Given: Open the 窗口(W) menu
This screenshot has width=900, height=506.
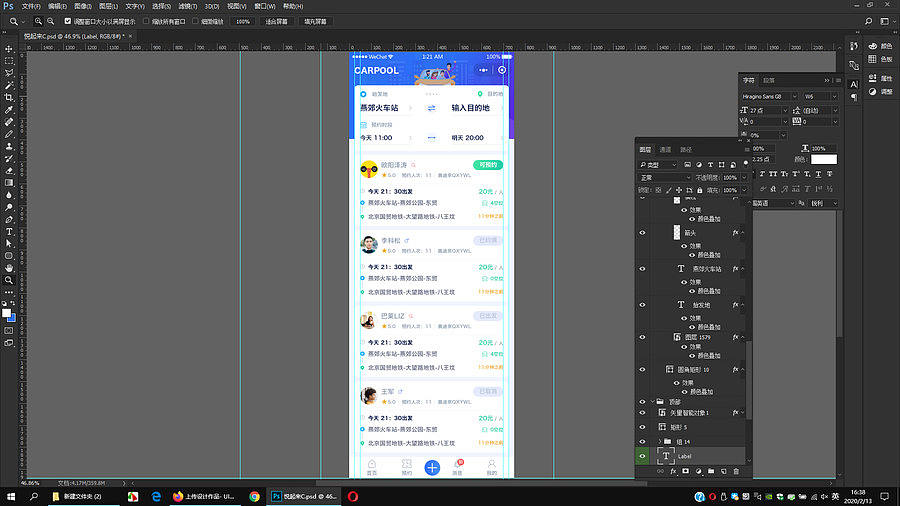Looking at the screenshot, I should [x=265, y=6].
